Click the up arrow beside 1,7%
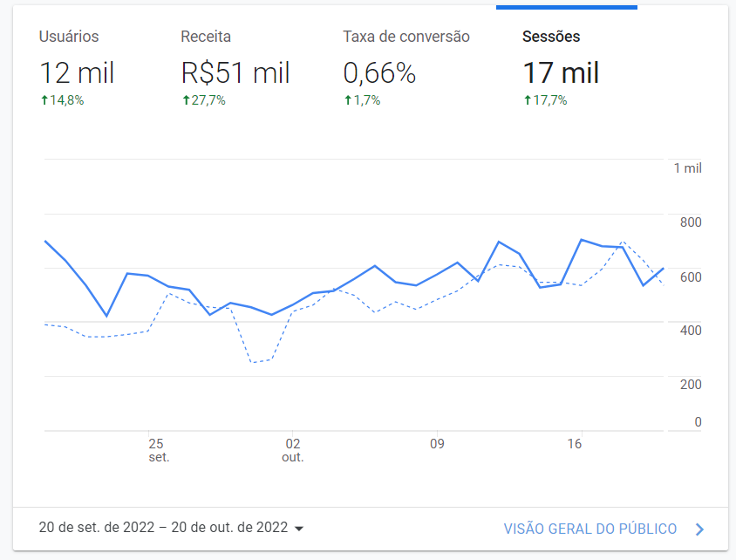This screenshot has height=560, width=736. pyautogui.click(x=348, y=100)
